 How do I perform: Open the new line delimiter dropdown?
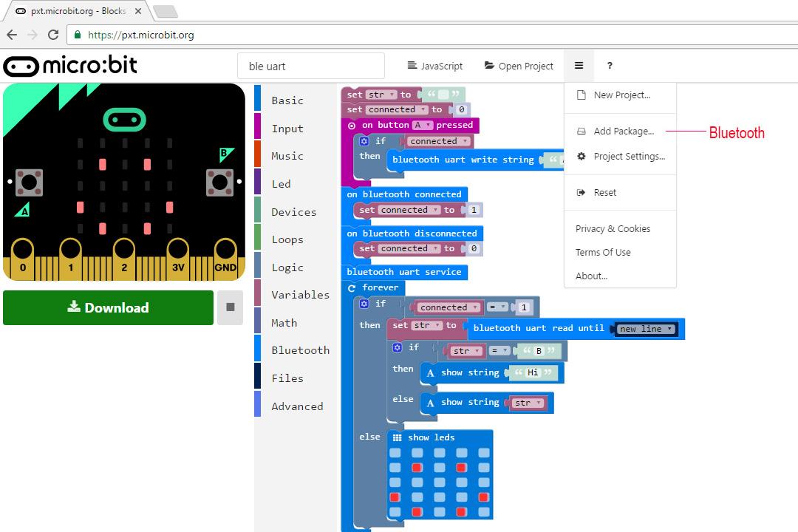click(x=645, y=329)
